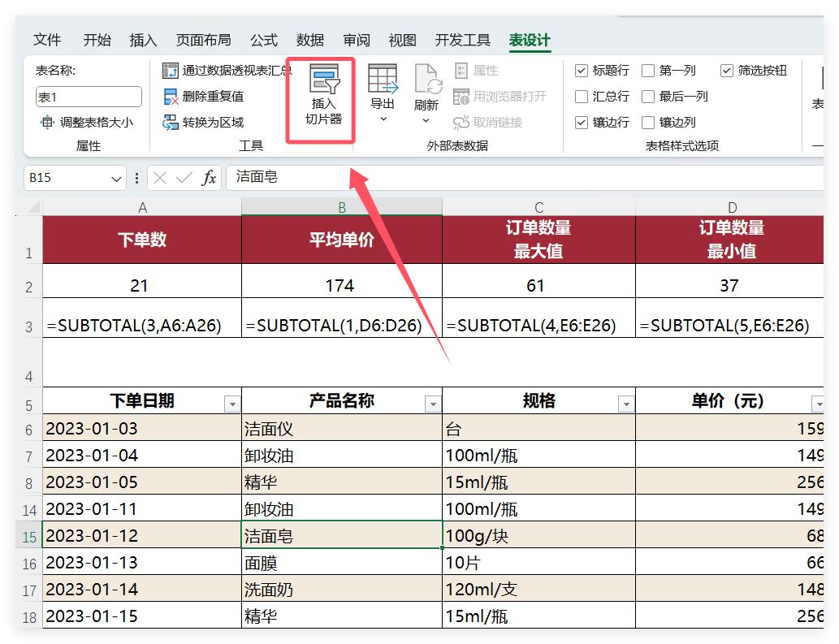
Task: Click Resize Table (调整表格大小) icon
Action: [47, 122]
